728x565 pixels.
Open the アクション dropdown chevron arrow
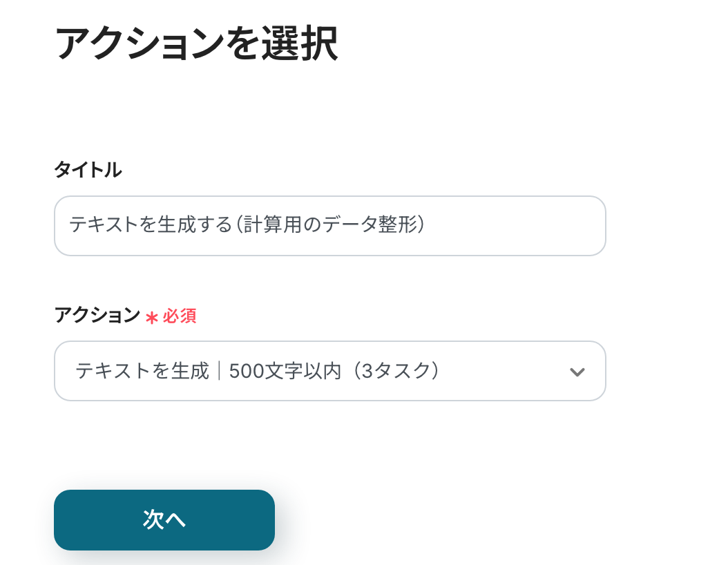click(577, 372)
